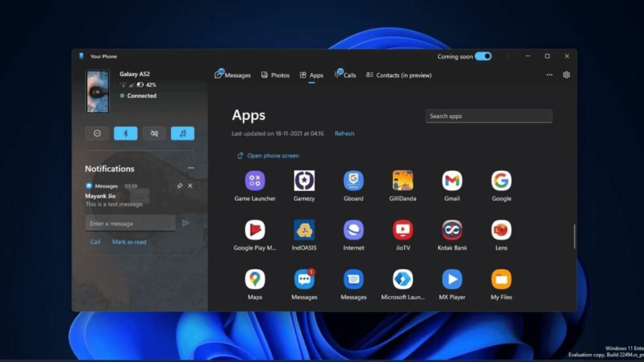Open My Files on the phone

(x=501, y=279)
